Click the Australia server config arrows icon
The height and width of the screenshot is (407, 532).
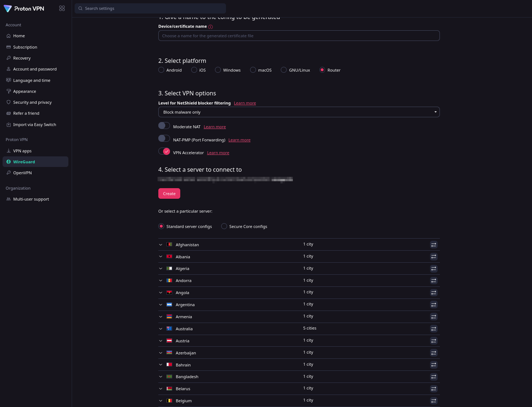pyautogui.click(x=434, y=329)
